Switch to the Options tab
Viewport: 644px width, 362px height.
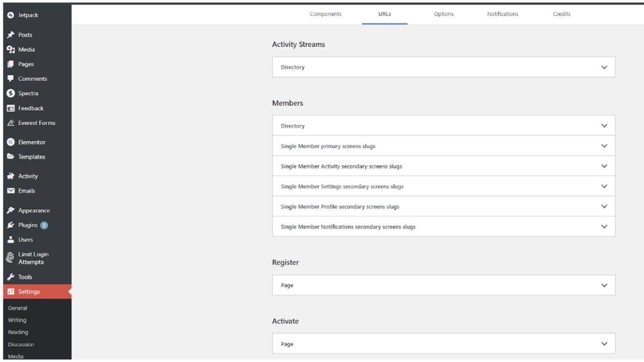point(444,14)
